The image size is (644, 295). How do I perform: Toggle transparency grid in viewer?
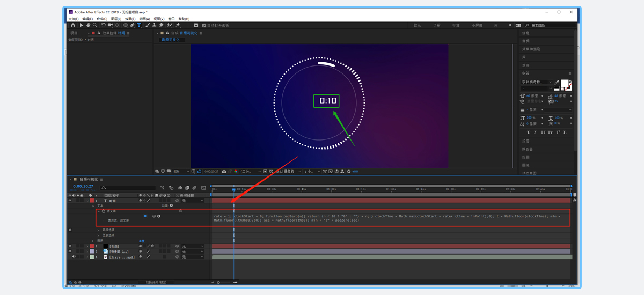(271, 172)
